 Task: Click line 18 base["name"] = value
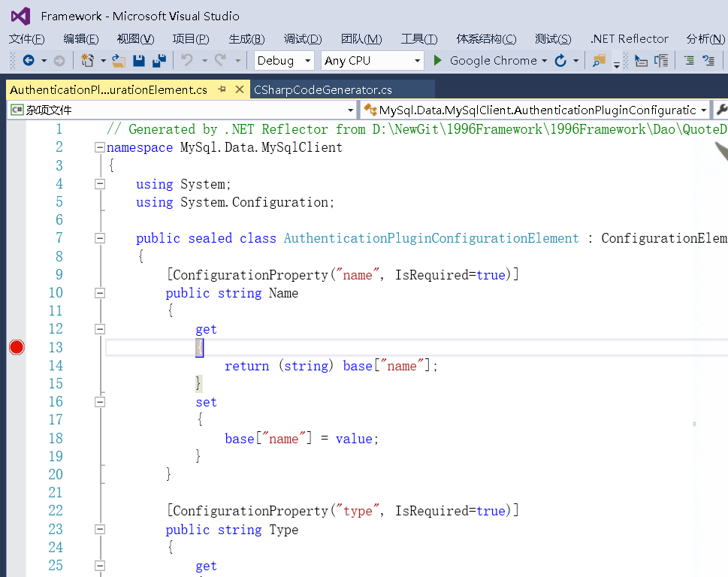[x=302, y=439]
